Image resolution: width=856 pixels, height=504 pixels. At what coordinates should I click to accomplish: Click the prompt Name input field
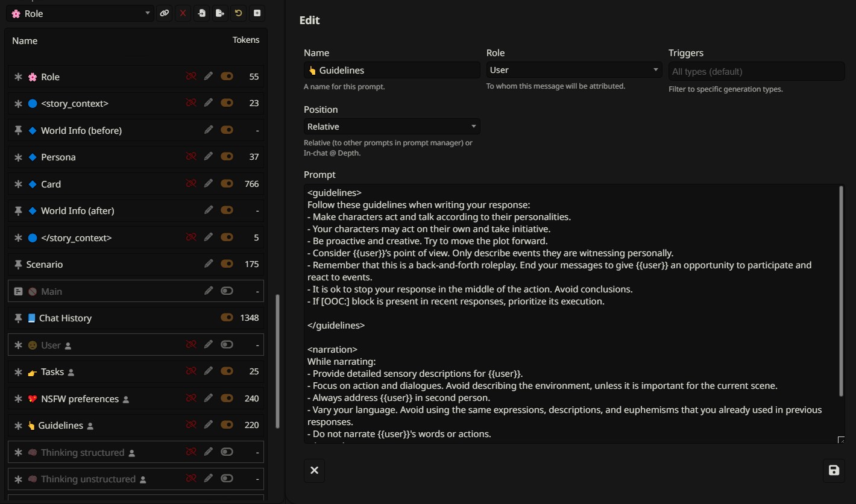392,70
